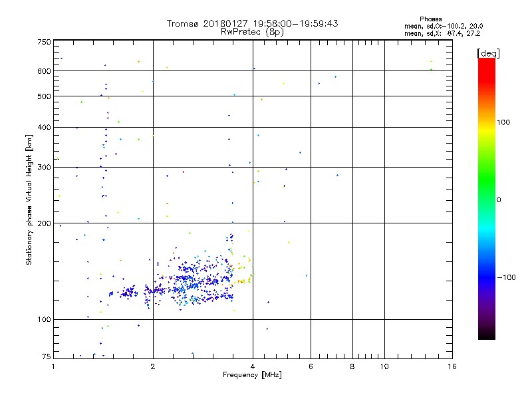The height and width of the screenshot is (399, 532).
Task: Click the "2" x-axis tick label
Action: [x=153, y=366]
